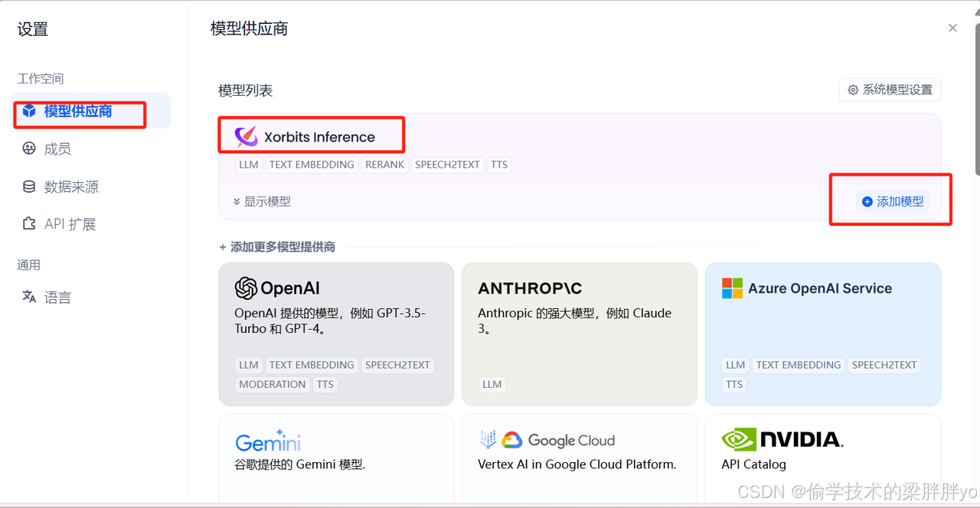
Task: Click the Vertex AI icon on Google Cloud card
Action: (488, 440)
